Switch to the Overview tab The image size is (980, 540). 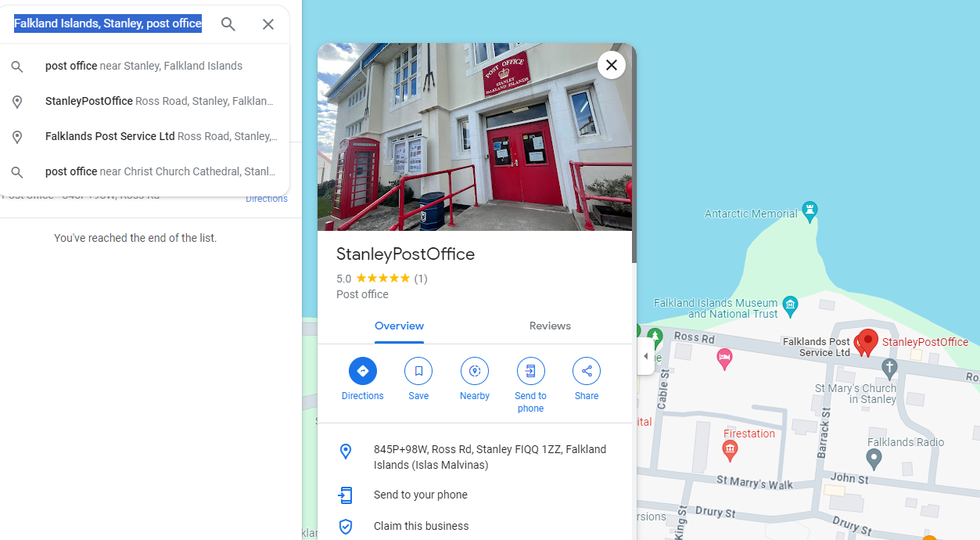(399, 326)
